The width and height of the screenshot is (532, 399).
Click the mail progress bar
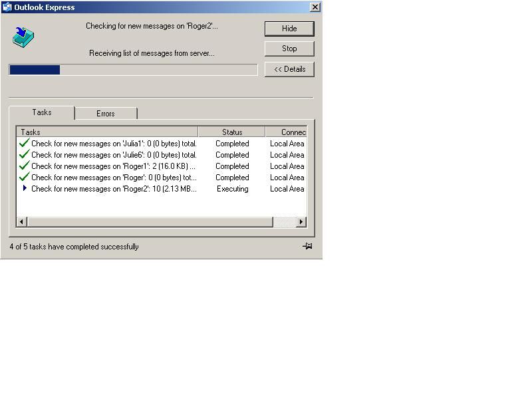tap(134, 70)
